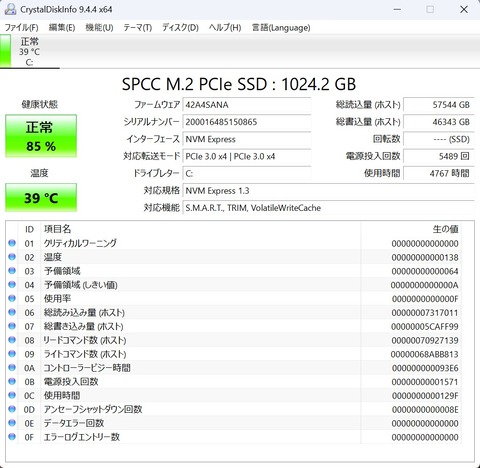The height and width of the screenshot is (468, 480).
Task: Open the テーマ(T) menu
Action: [x=137, y=27]
